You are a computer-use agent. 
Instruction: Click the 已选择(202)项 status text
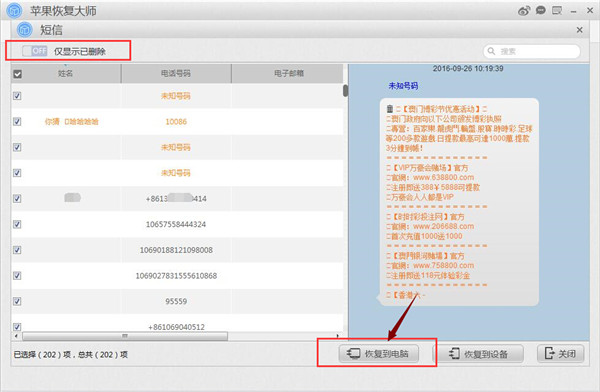coord(42,355)
